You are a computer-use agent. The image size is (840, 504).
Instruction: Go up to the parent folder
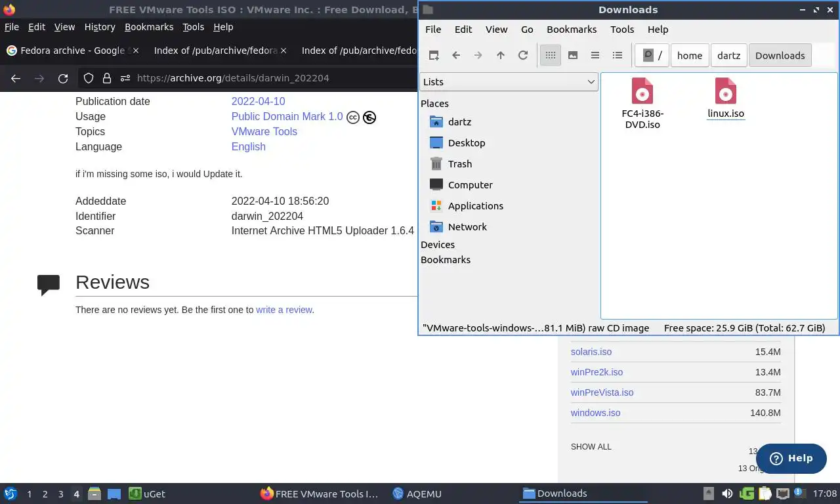[x=501, y=55]
